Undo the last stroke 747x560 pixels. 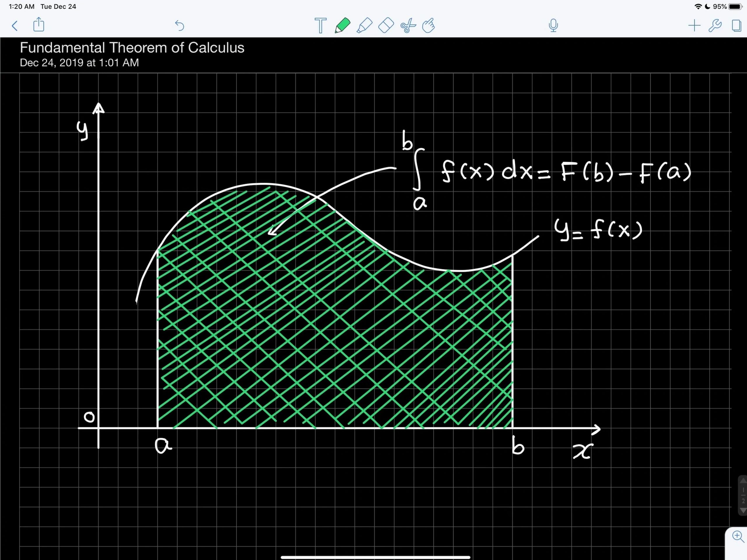coord(179,25)
